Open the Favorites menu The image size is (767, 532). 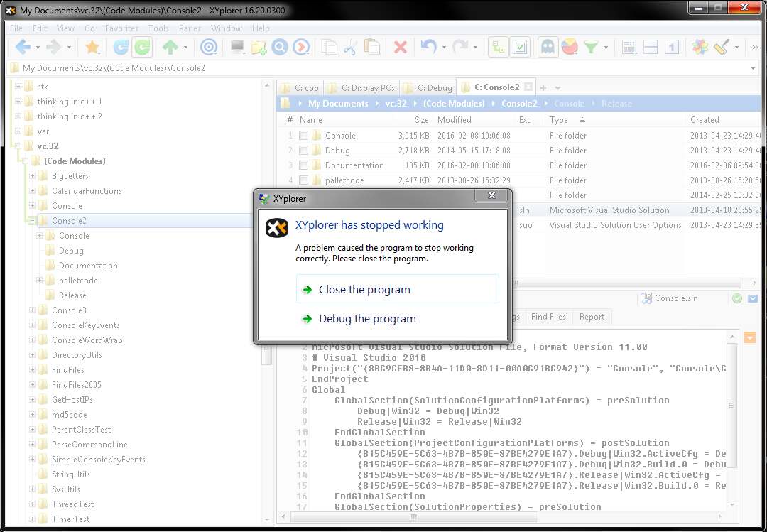pos(121,28)
